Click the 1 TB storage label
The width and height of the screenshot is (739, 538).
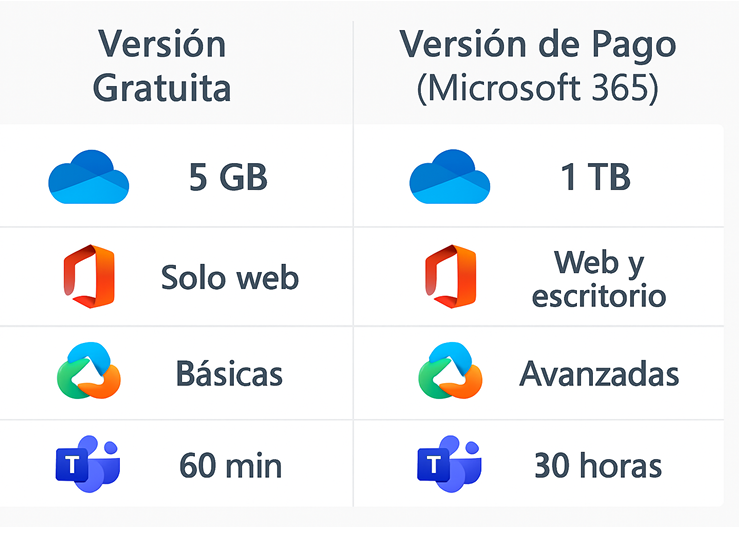coord(595,177)
